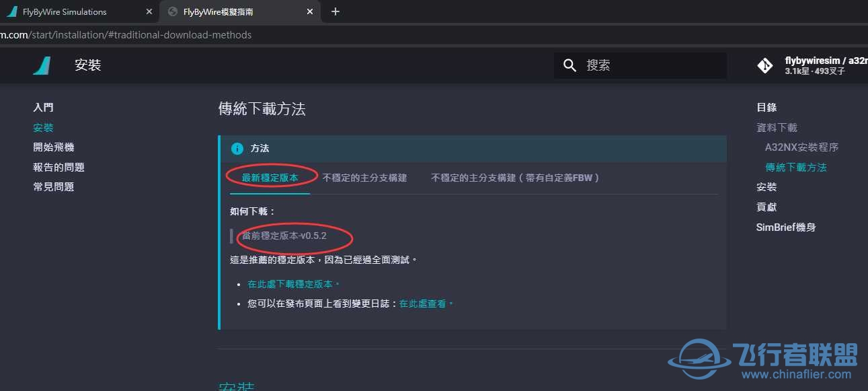Open 報告的問題 from the sidebar
The image size is (868, 391).
click(x=58, y=166)
